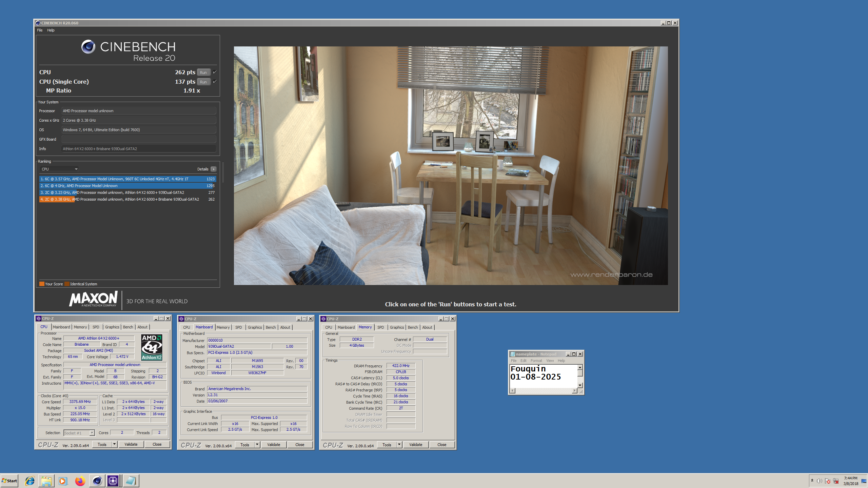Switch to Cinebench via its taskbar icon
This screenshot has height=488, width=868.
coord(97,481)
